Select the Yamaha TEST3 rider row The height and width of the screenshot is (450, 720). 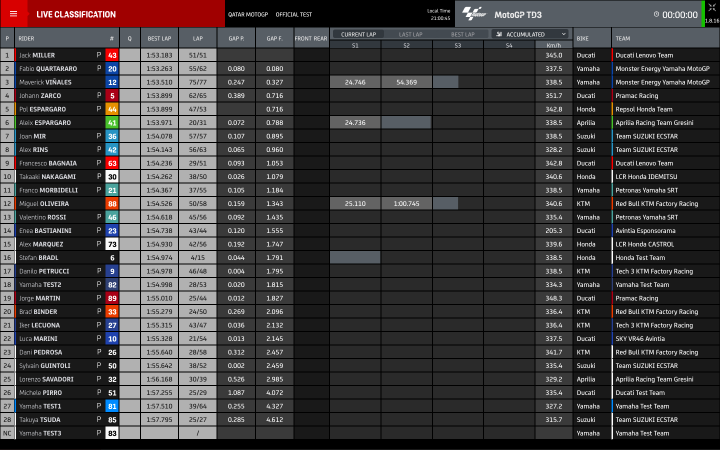(360, 433)
